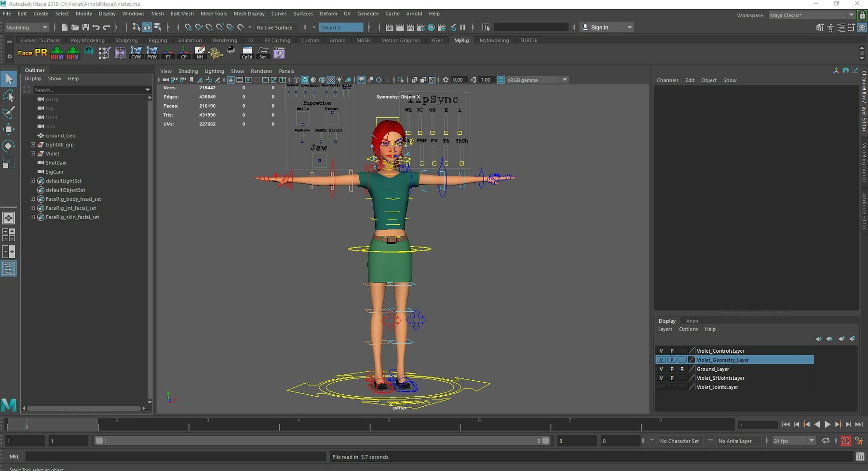Open the Mesh Tools menu
868x471 pixels.
click(x=213, y=14)
